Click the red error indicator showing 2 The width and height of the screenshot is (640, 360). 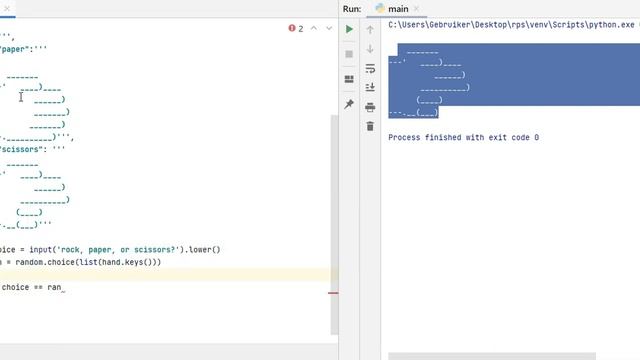click(x=296, y=29)
